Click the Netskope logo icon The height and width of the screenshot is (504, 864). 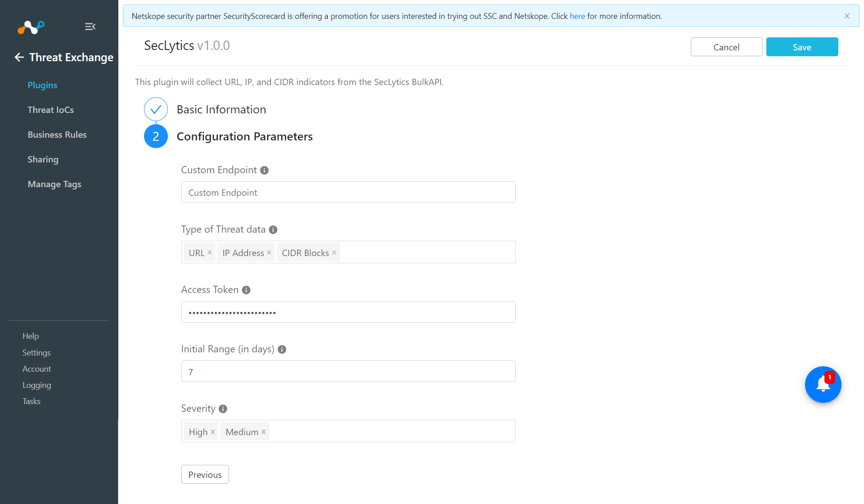pyautogui.click(x=31, y=27)
